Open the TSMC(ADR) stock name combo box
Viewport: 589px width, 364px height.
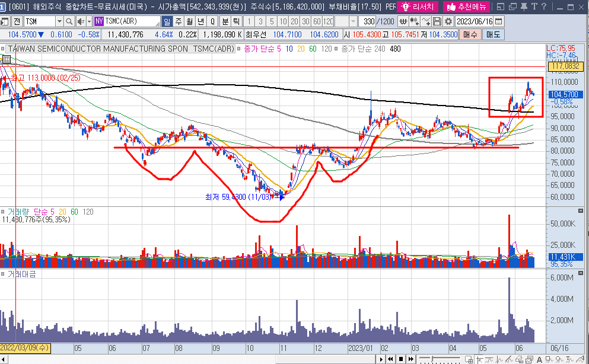pos(126,21)
